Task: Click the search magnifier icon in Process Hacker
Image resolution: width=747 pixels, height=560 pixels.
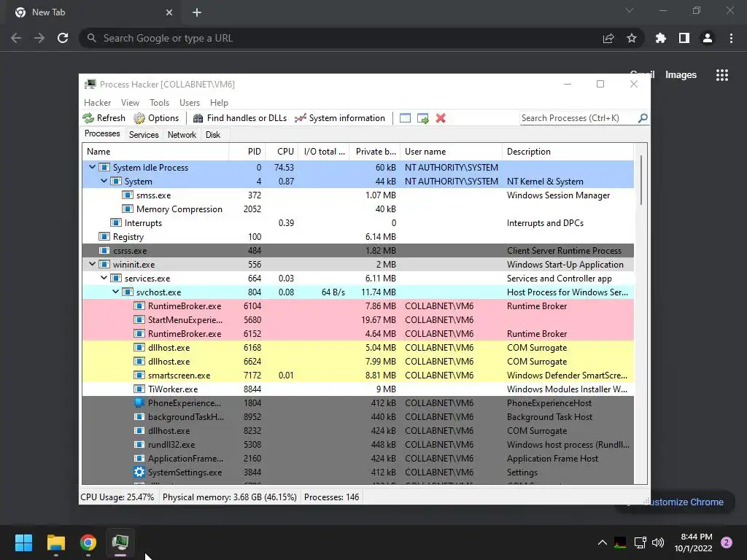Action: click(643, 117)
